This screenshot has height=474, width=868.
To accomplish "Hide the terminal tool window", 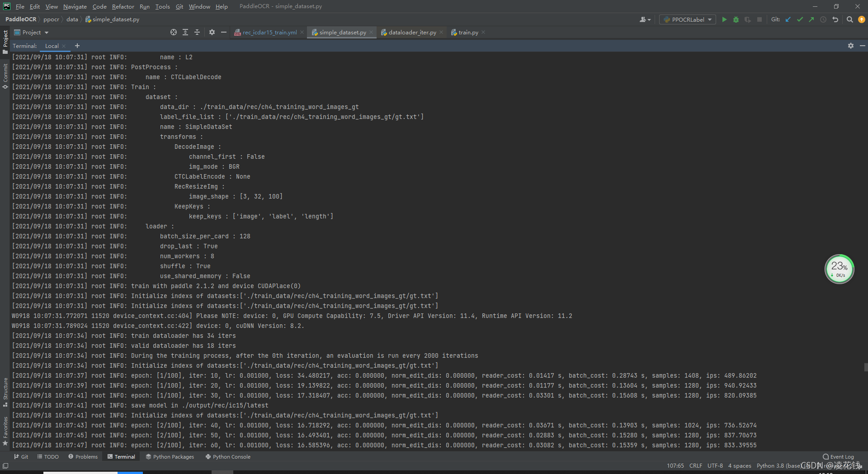I will (862, 46).
